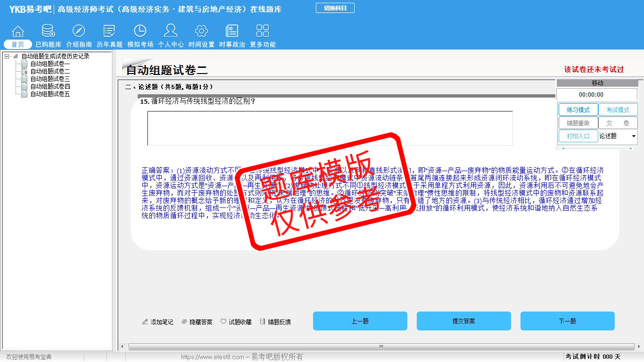Toggle 试题收藏 favorite heart

(x=236, y=322)
